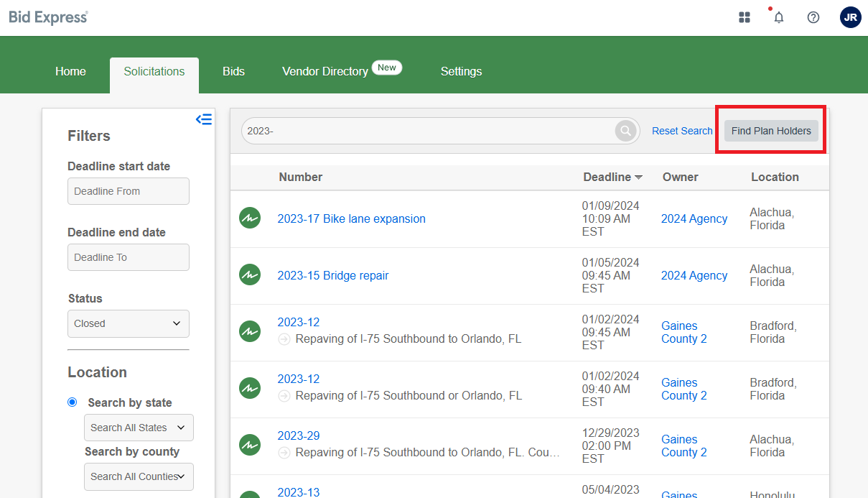Open 2024 Agency for Bike lane expansion
Image resolution: width=868 pixels, height=498 pixels.
[694, 218]
